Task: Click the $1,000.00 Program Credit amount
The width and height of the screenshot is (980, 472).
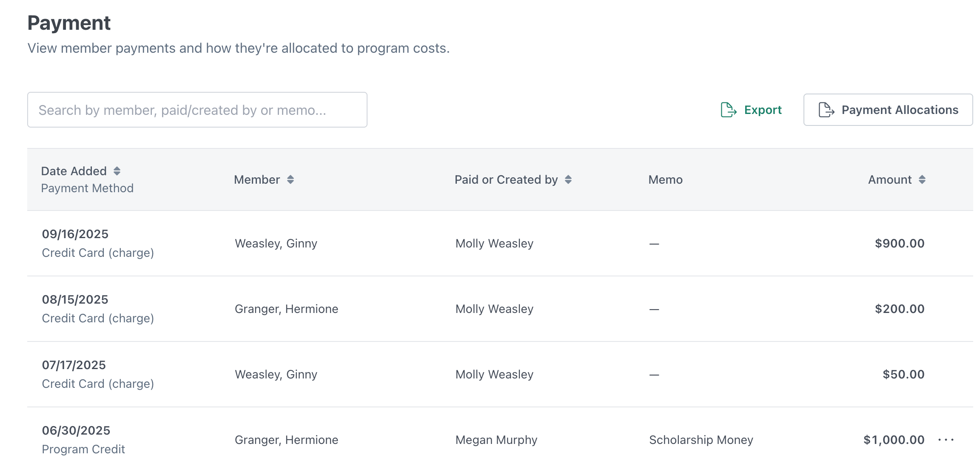Action: 894,440
